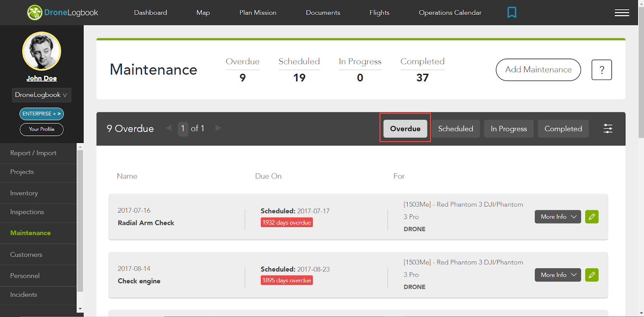Click the For column header
644x317 pixels.
pos(399,176)
